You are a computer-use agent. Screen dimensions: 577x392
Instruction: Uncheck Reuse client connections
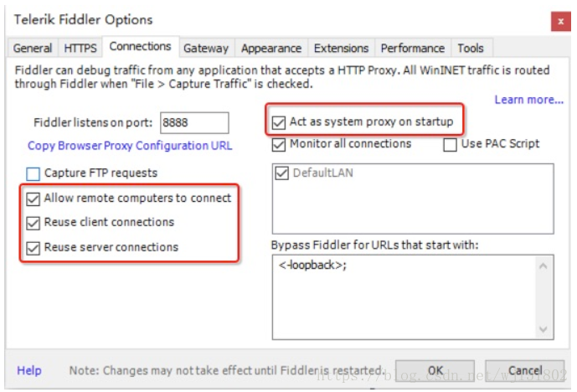coord(33,223)
